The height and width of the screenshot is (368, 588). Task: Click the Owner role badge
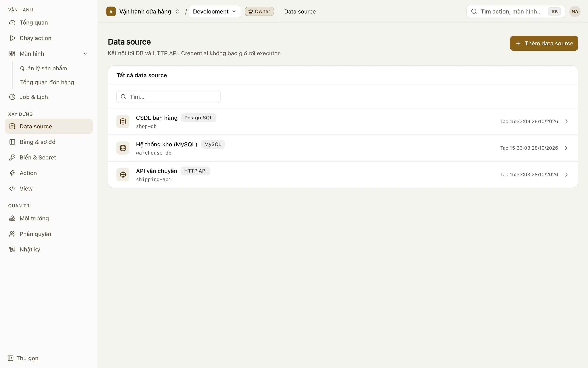[259, 11]
